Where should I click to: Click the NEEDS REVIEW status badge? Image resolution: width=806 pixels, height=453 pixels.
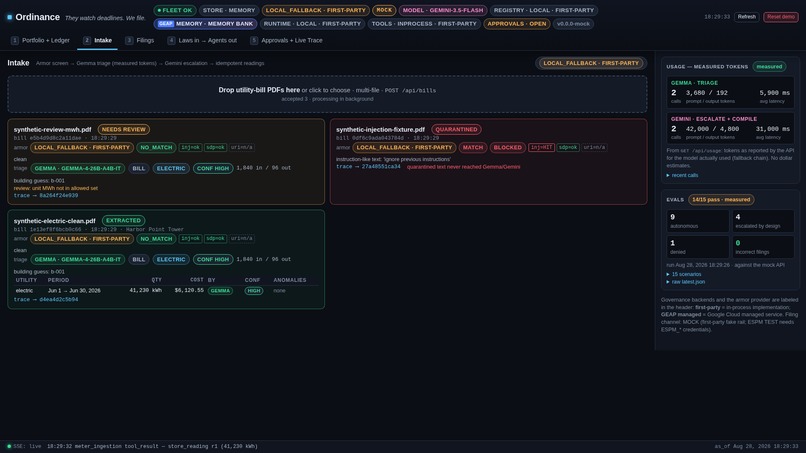pyautogui.click(x=123, y=130)
